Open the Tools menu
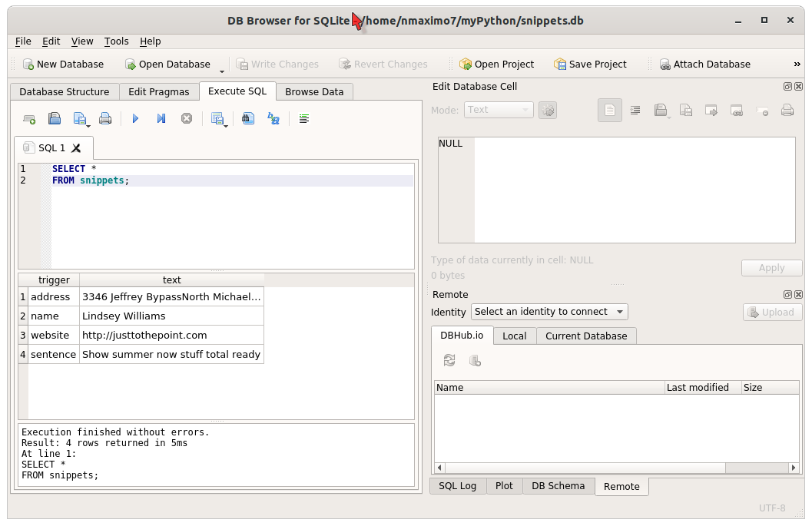This screenshot has height=526, width=812. point(116,41)
